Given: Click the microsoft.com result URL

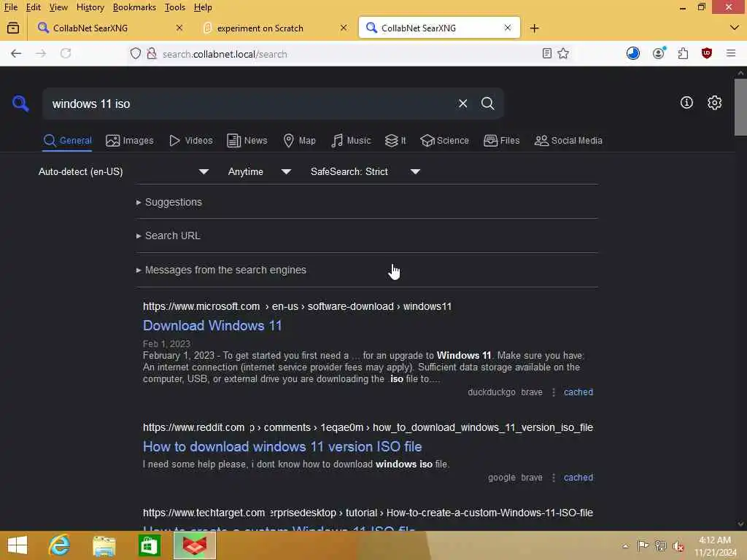Looking at the screenshot, I should (x=298, y=306).
